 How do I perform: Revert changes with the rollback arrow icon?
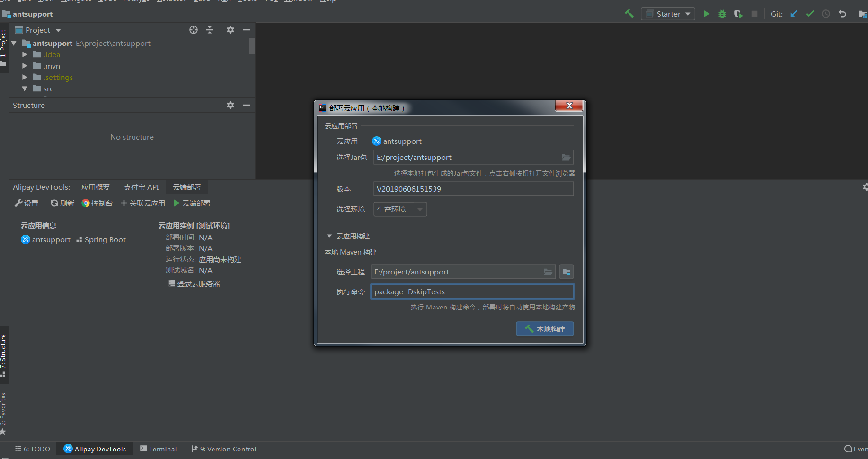tap(842, 14)
